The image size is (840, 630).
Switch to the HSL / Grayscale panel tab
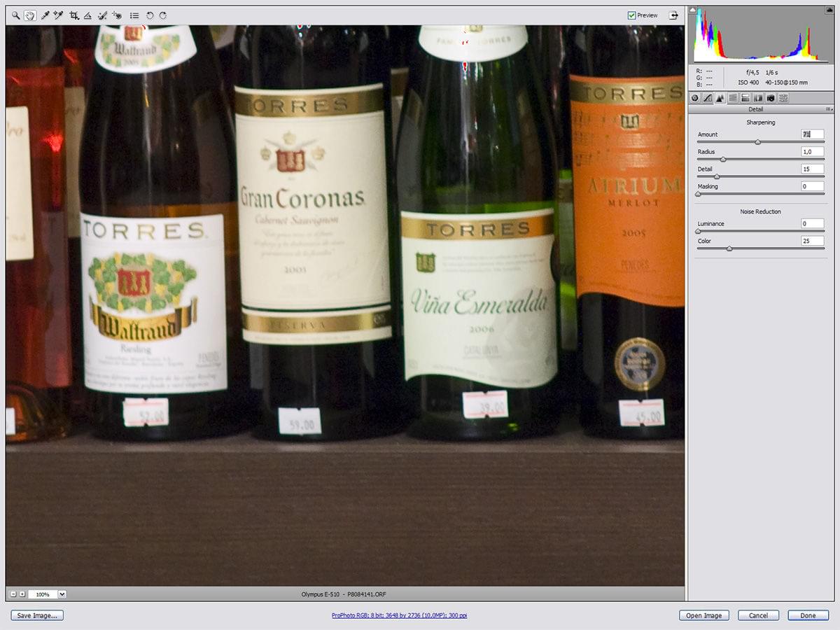pyautogui.click(x=733, y=98)
